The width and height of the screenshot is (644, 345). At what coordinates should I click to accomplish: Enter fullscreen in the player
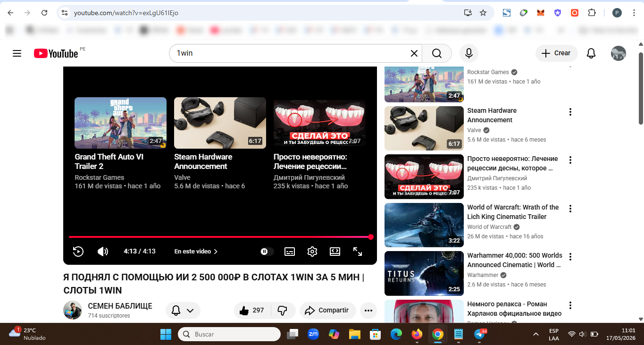click(x=358, y=252)
